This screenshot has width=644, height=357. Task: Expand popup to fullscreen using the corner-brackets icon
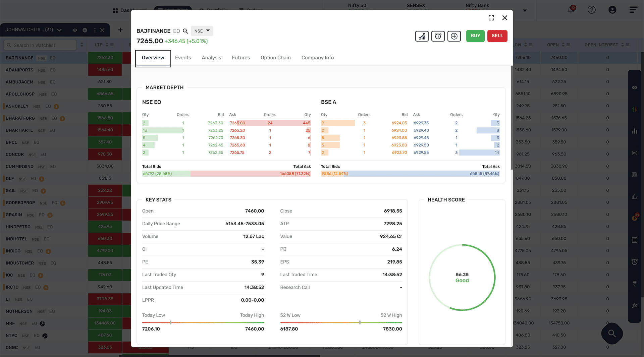coord(491,18)
